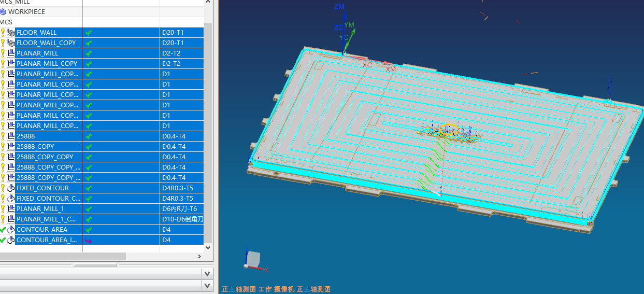
Task: Click the yellow status icon beside FLOOR_WALL
Action: [x=3, y=32]
